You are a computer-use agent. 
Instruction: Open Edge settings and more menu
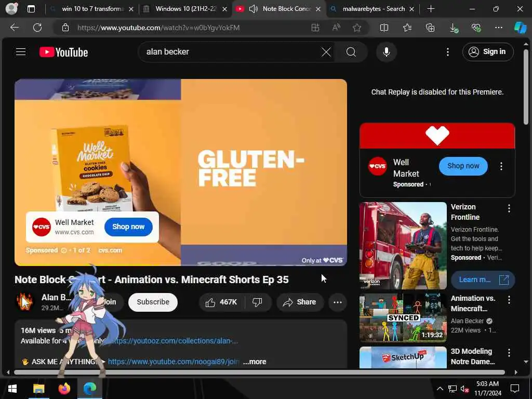click(x=498, y=28)
